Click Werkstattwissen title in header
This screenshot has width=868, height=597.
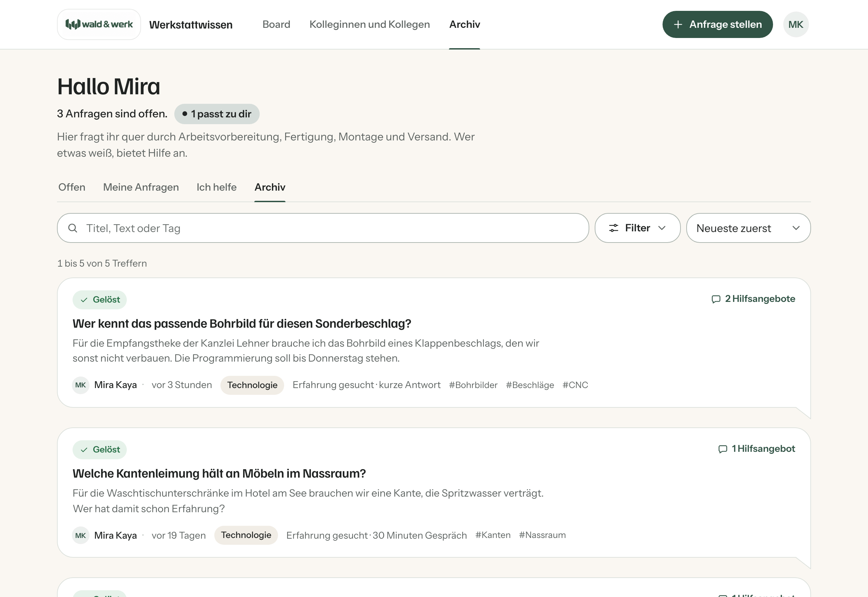point(191,25)
